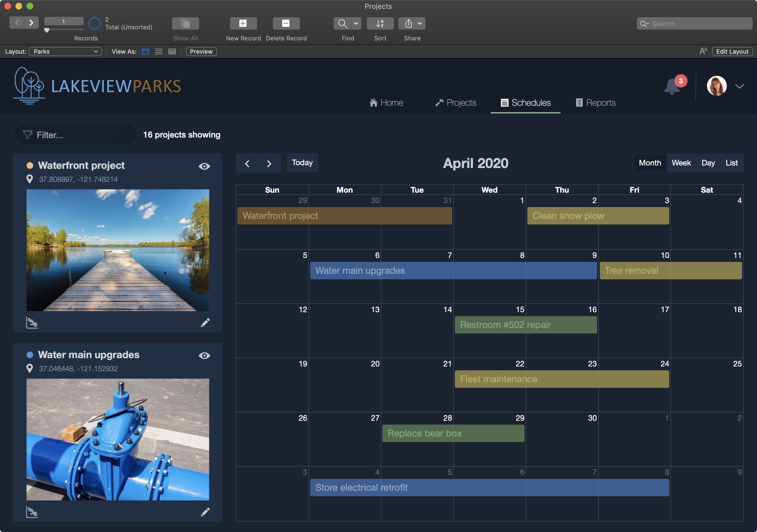Image resolution: width=757 pixels, height=532 pixels.
Task: Switch to the Reports tab
Action: click(595, 103)
